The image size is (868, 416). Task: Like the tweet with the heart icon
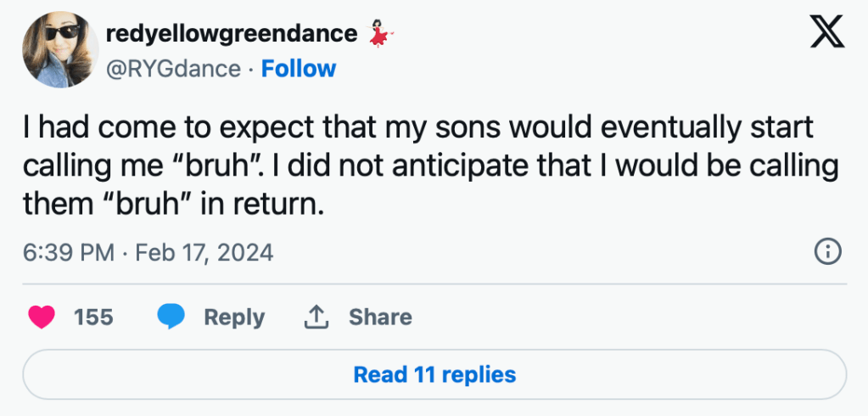(42, 318)
